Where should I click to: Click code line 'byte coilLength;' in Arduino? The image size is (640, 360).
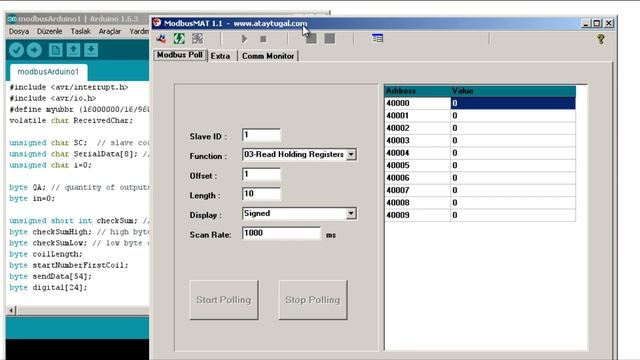pyautogui.click(x=46, y=254)
